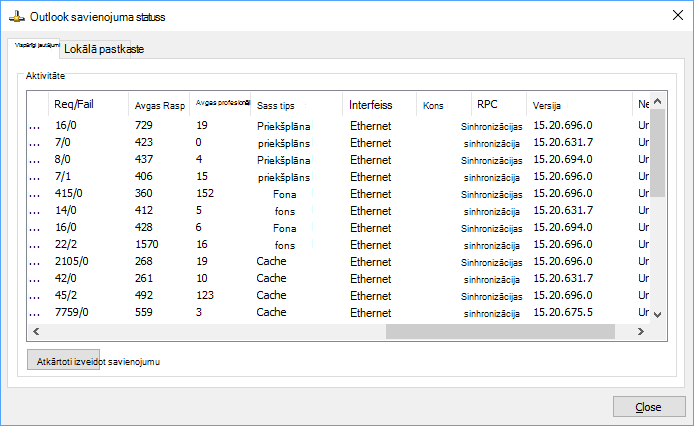Sort by the Avgas Rasp column header
The width and height of the screenshot is (694, 426).
pyautogui.click(x=159, y=105)
